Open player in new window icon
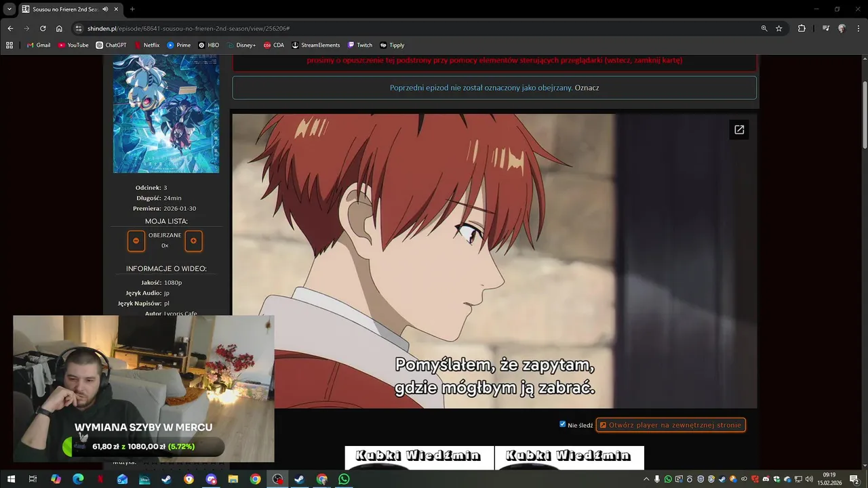The width and height of the screenshot is (868, 488). [739, 129]
